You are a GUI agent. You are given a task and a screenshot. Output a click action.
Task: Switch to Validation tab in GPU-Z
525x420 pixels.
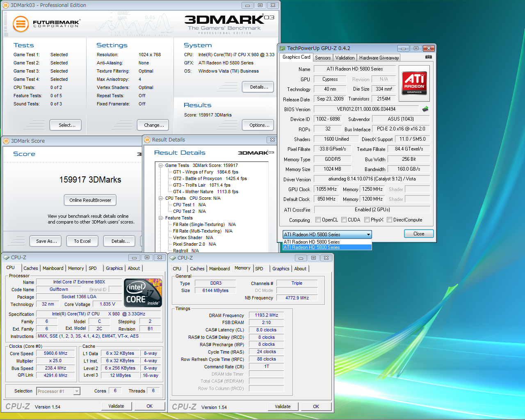[345, 58]
